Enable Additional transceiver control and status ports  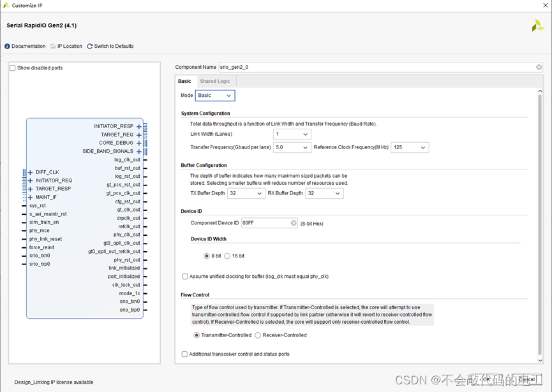tap(184, 354)
